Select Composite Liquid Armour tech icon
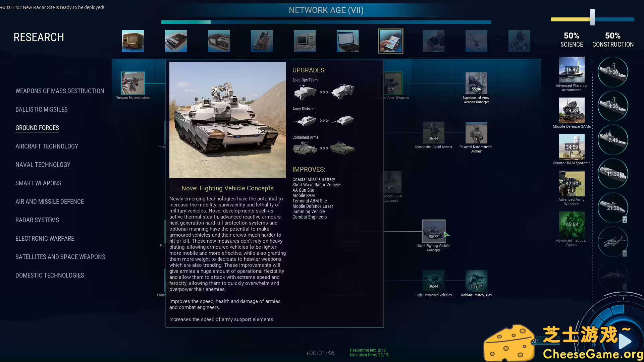This screenshot has width=644, height=362. 433,133
